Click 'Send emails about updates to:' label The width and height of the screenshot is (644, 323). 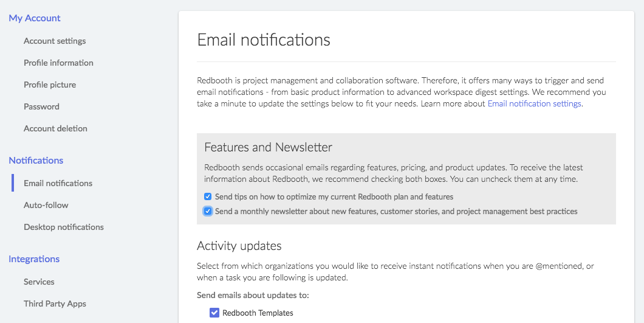[x=253, y=295]
